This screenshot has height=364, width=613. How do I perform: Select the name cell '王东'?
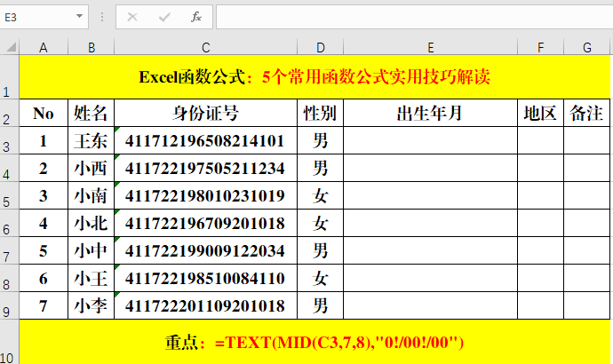click(x=92, y=140)
